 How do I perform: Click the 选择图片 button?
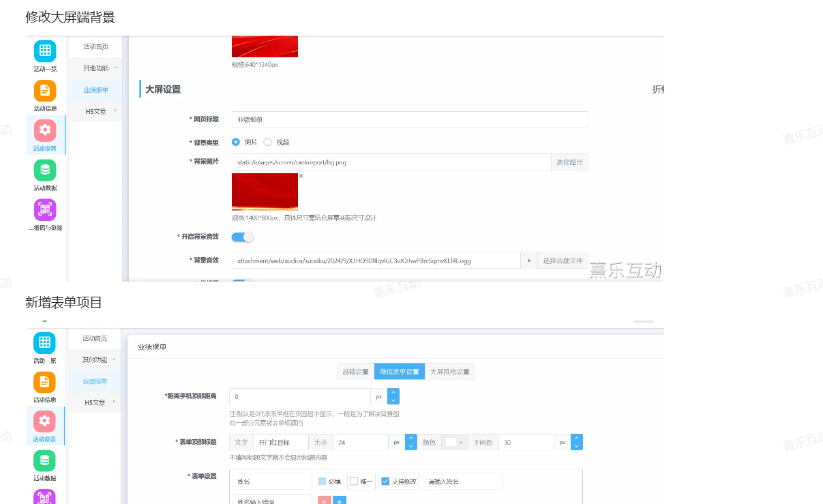coord(569,162)
